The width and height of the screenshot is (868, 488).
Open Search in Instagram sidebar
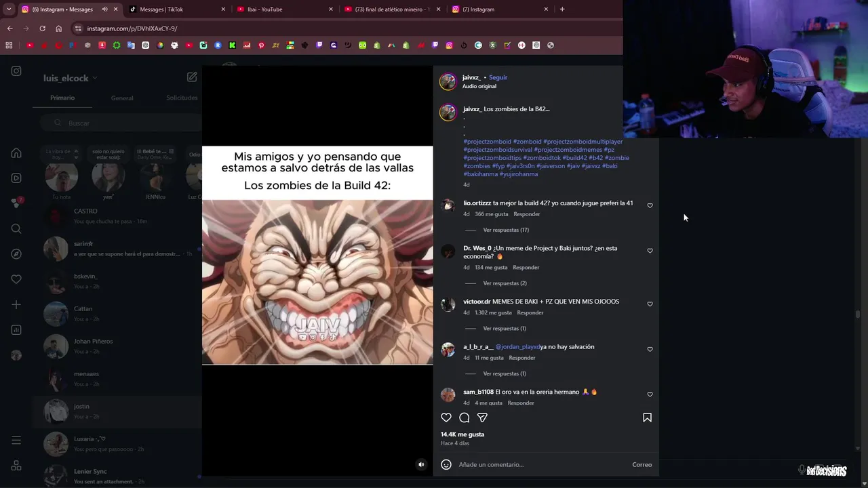pos(16,228)
